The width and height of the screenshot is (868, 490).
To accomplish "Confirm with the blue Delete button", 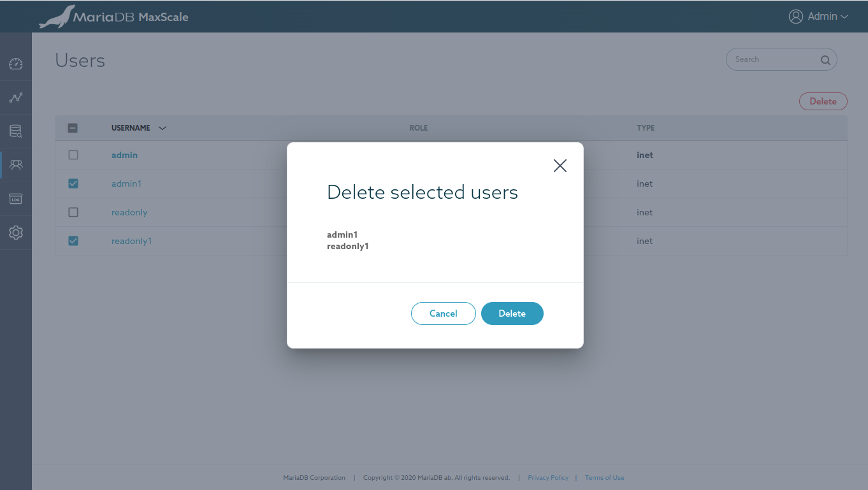I will point(512,313).
